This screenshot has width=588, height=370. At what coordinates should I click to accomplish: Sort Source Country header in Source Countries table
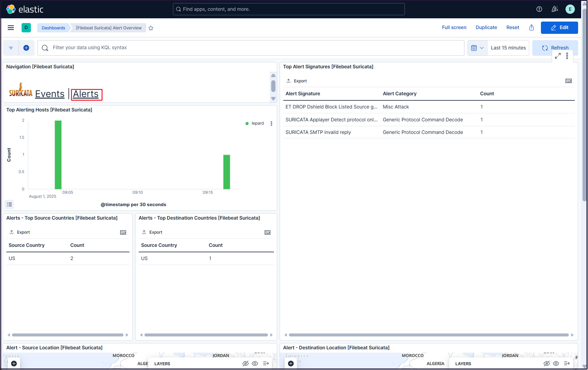27,245
